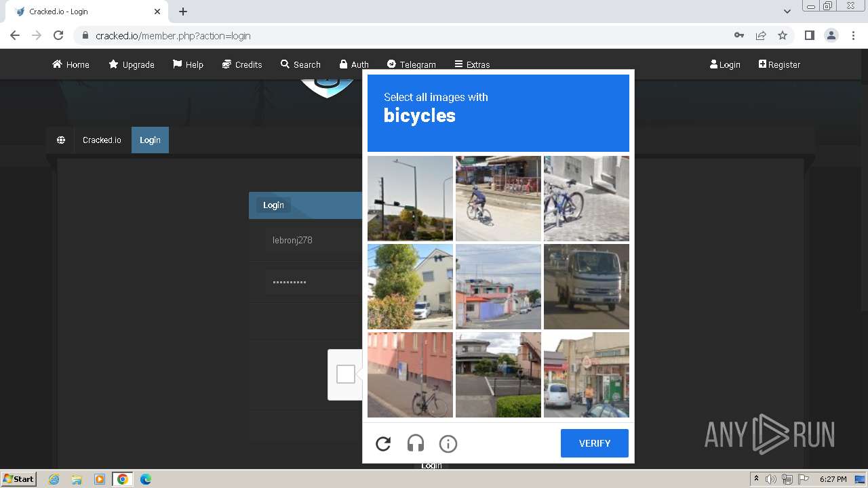Open volume control in tray

pyautogui.click(x=771, y=479)
